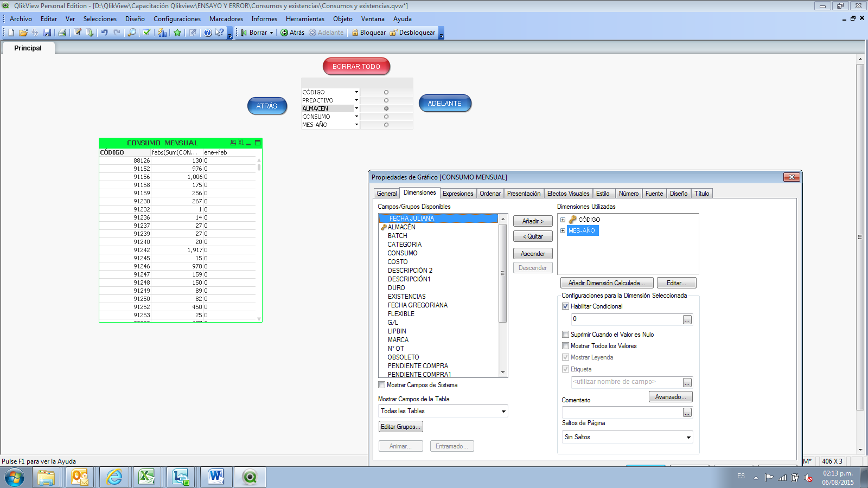Activate the What's This help pointer

click(x=219, y=33)
